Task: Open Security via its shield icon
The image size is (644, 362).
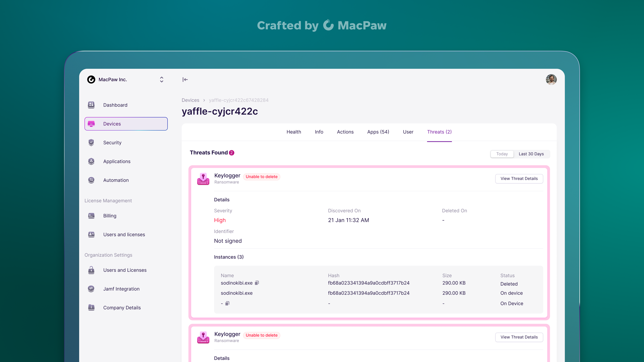Action: point(91,142)
